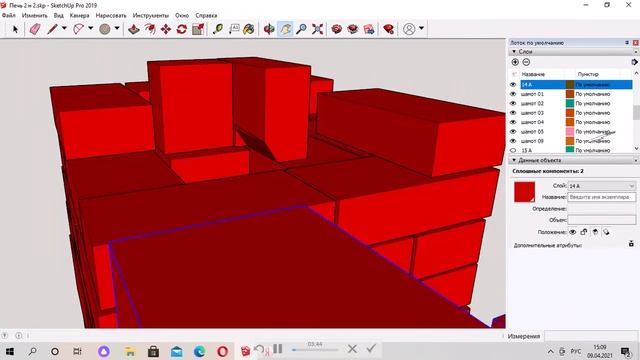This screenshot has height=360, width=640.
Task: Open the Нарисовать menu
Action: click(111, 16)
